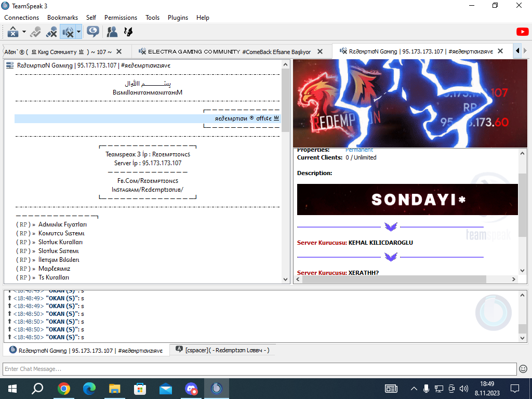Open the emoticon smiley picker
Viewport: 532px width, 399px height.
pos(523,369)
